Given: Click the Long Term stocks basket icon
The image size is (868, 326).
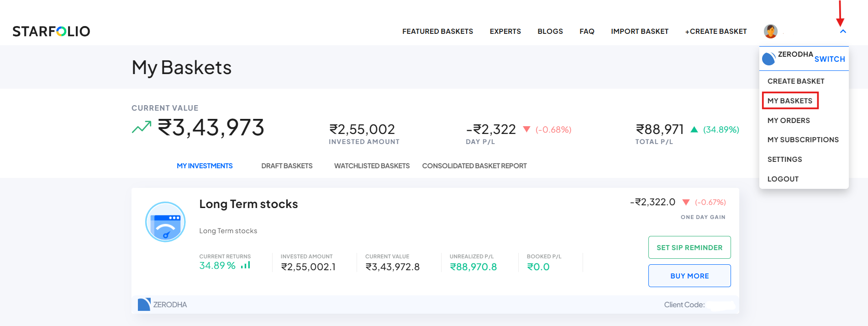Looking at the screenshot, I should 165,222.
